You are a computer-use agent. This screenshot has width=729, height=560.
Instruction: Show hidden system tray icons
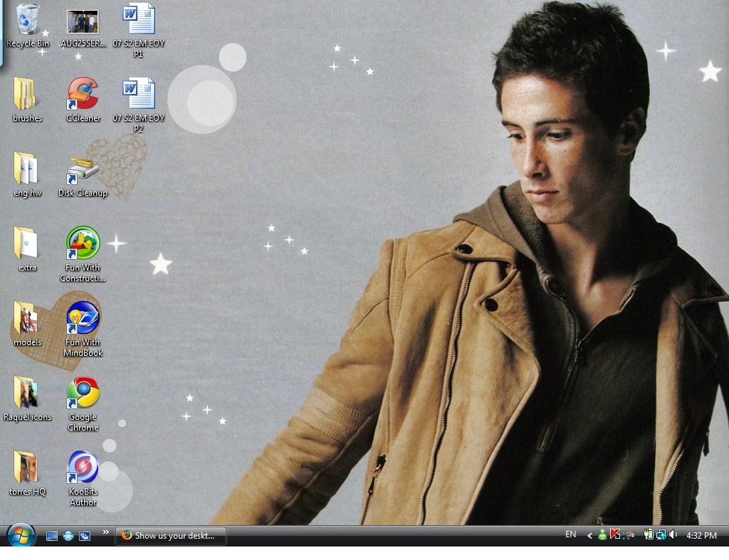[x=589, y=536]
